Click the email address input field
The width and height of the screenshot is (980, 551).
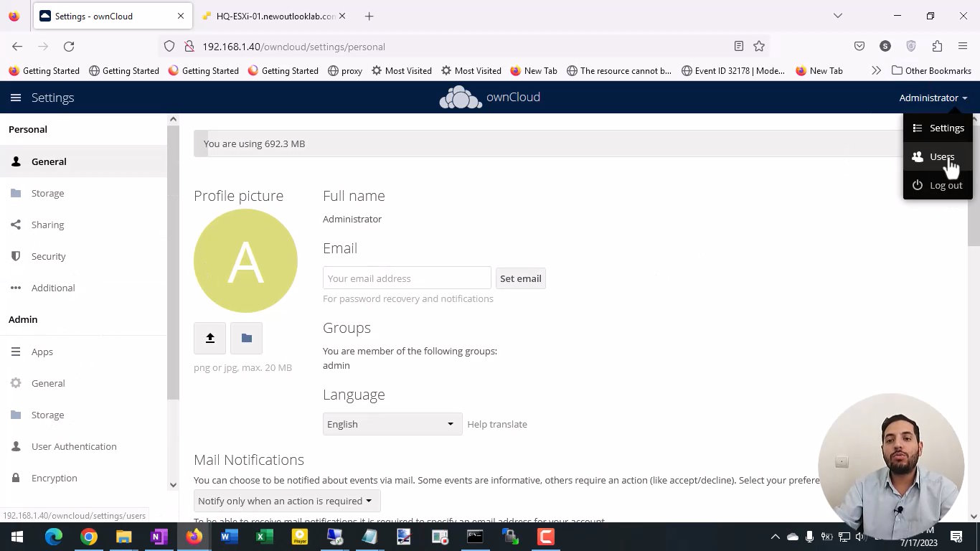[x=407, y=278]
